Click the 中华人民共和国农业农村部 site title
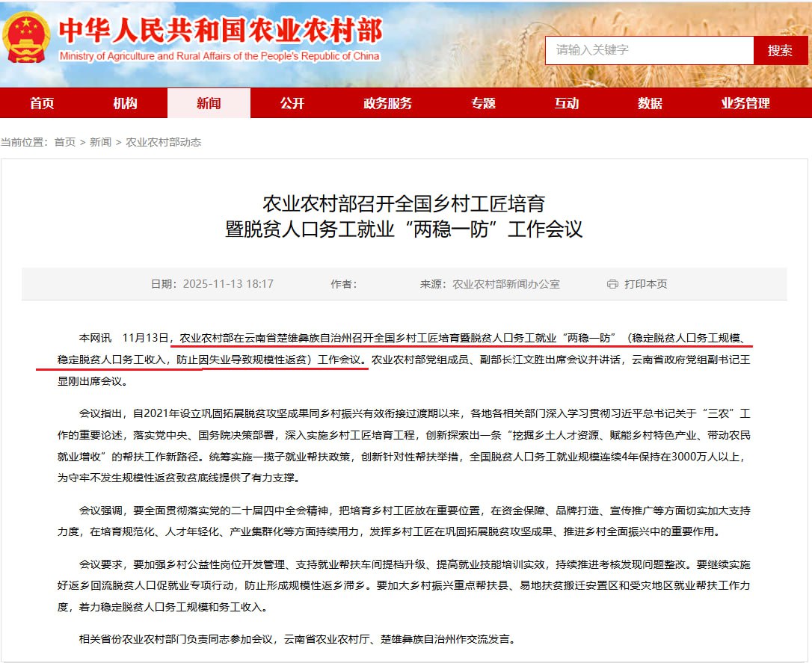The height and width of the screenshot is (663, 812). click(220, 31)
